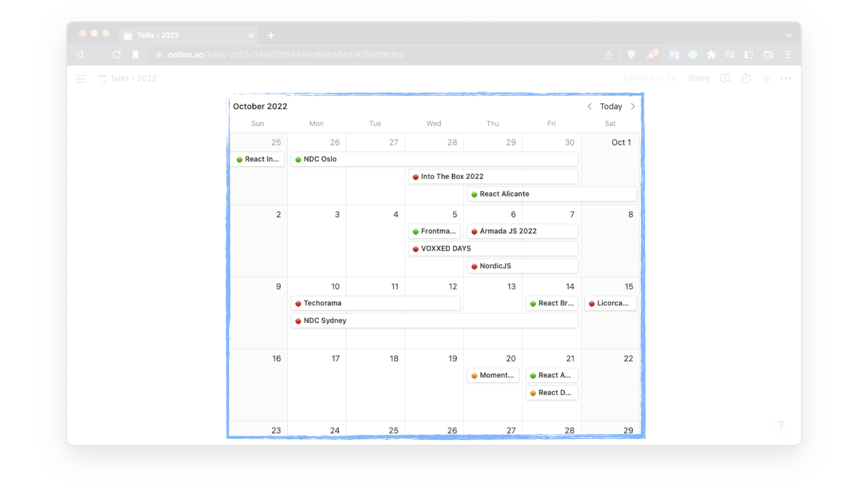Open the NDC Oslo event
The height and width of the screenshot is (488, 868).
(434, 159)
